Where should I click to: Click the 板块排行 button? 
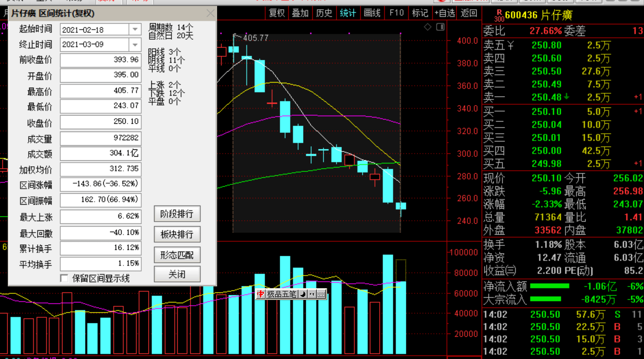point(177,234)
